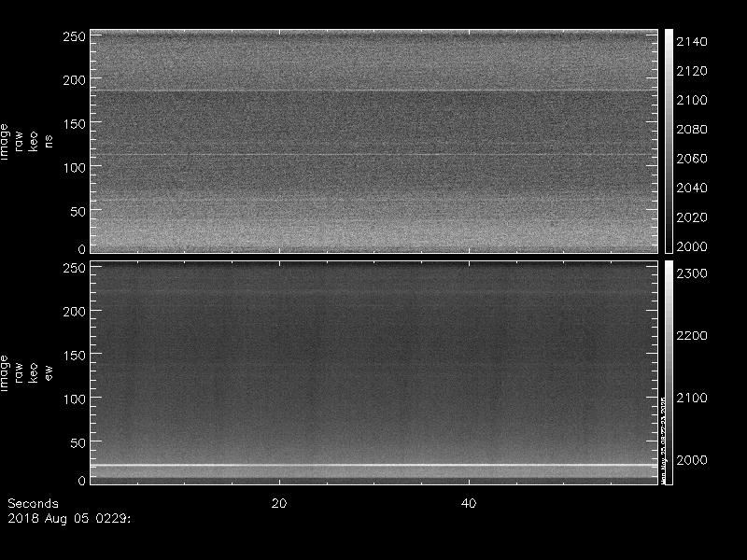This screenshot has height=560, width=747.
Task: Click the 200 tick label on ew keogram axis
Action: click(x=75, y=312)
